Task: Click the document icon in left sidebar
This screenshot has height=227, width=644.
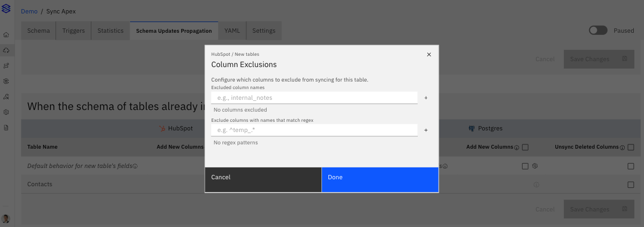Action: tap(6, 128)
